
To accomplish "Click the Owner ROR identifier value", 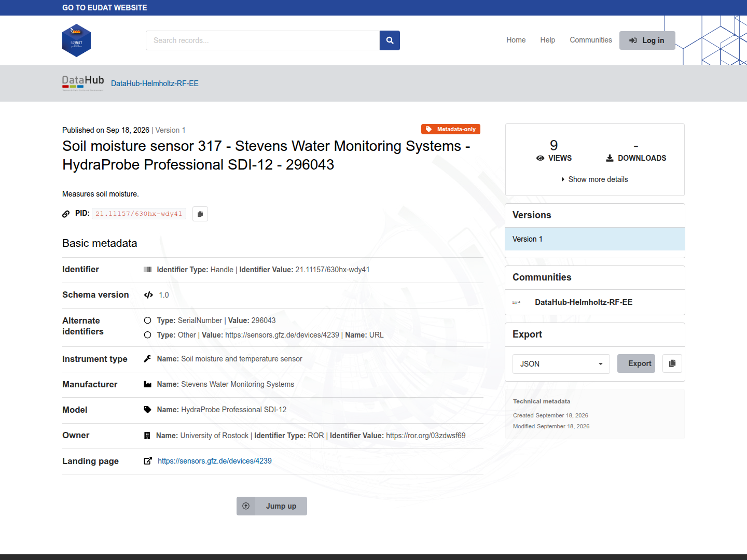I will tap(426, 436).
